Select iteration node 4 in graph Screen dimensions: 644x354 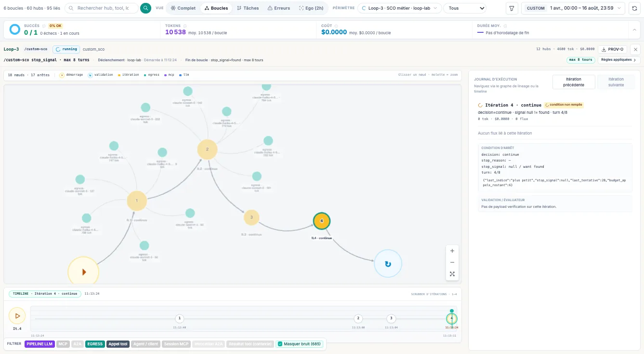tap(322, 221)
